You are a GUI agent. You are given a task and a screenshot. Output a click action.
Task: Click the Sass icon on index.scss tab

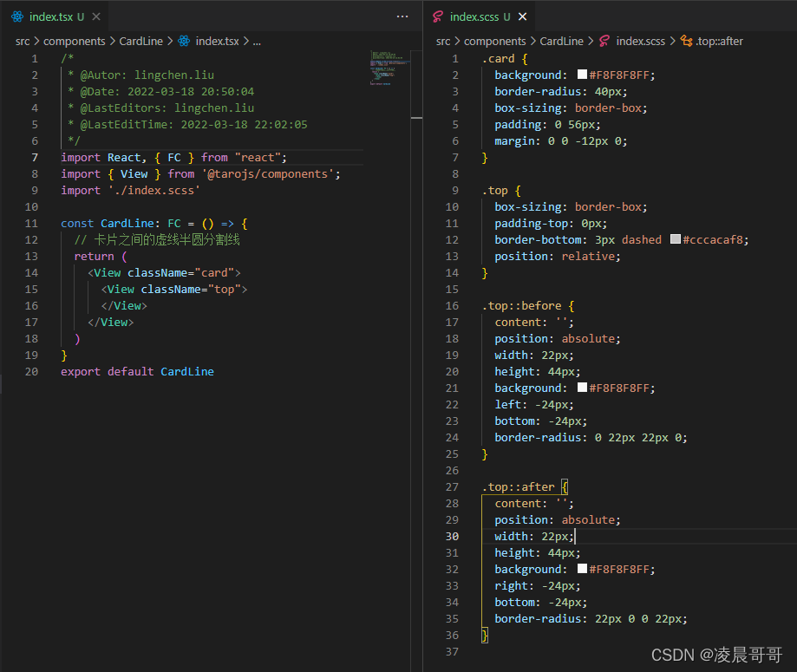(x=438, y=16)
